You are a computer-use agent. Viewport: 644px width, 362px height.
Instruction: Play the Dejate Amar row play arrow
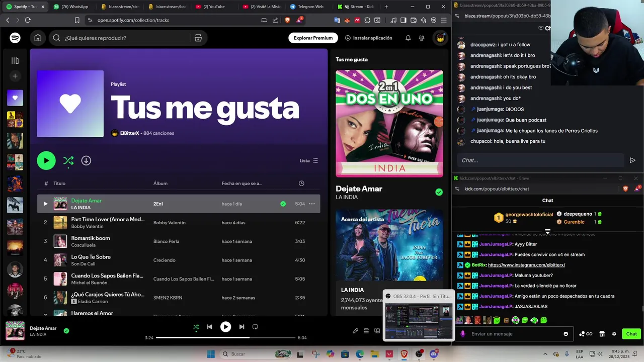click(45, 204)
